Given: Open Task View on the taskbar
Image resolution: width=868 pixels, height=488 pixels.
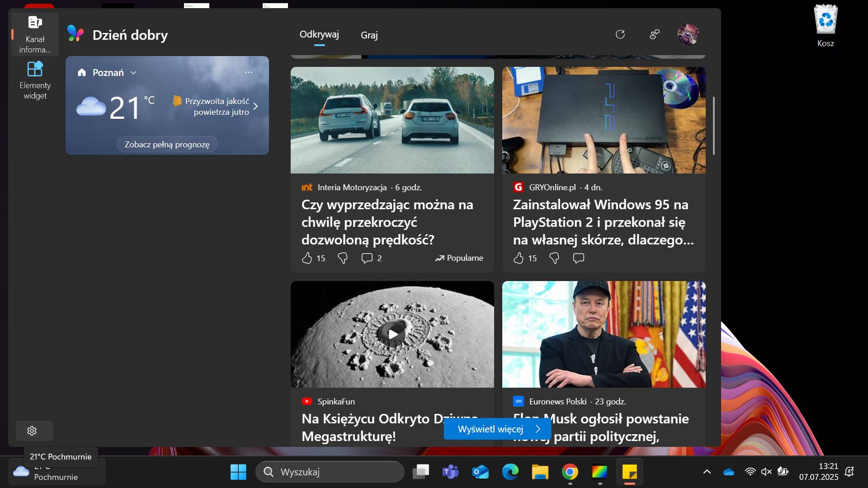Looking at the screenshot, I should pos(421,472).
